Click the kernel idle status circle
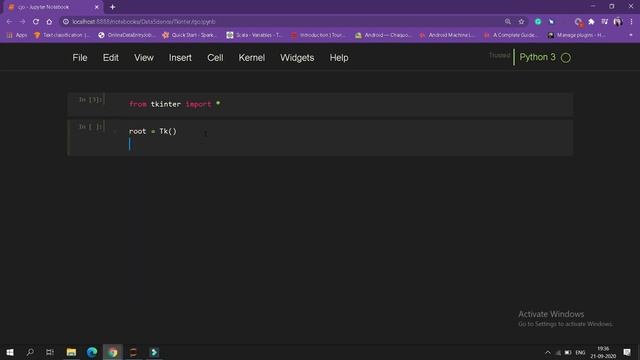This screenshot has width=640, height=360. [x=566, y=58]
